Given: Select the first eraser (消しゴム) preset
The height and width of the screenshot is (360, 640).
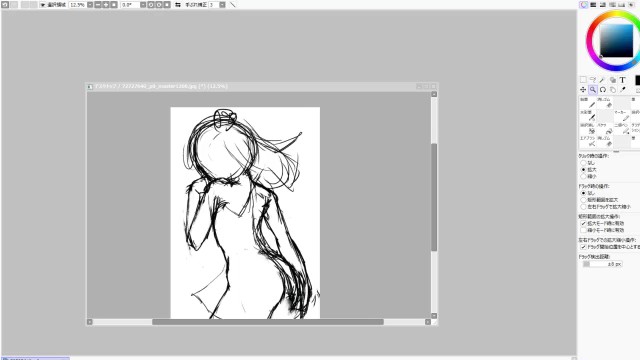Looking at the screenshot, I should point(605,102).
